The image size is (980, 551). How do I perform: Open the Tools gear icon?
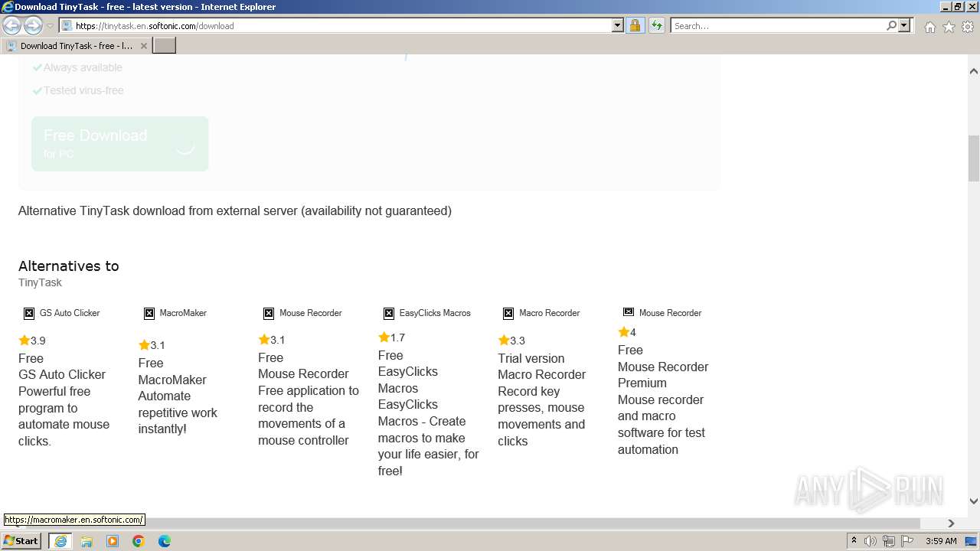pos(968,27)
